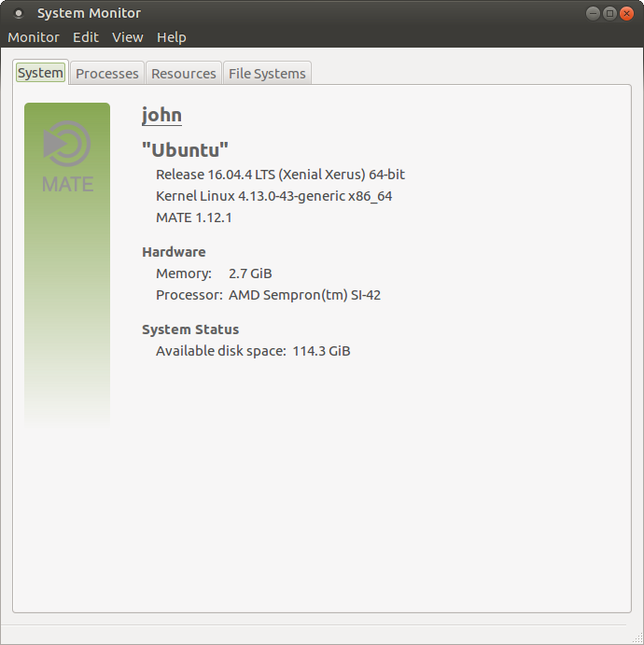The image size is (644, 645).
Task: Click the window resize grip corner
Action: pos(637,638)
